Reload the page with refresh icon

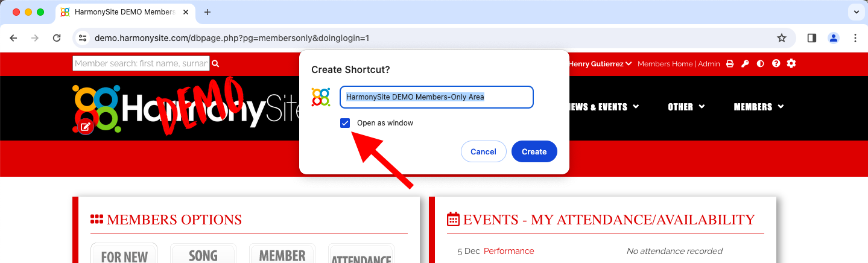point(57,38)
